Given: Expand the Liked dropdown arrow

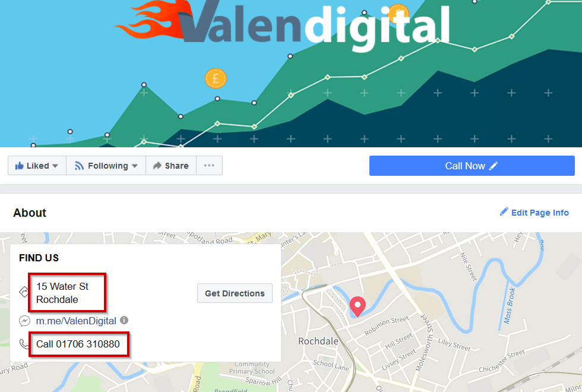Looking at the screenshot, I should coord(55,166).
